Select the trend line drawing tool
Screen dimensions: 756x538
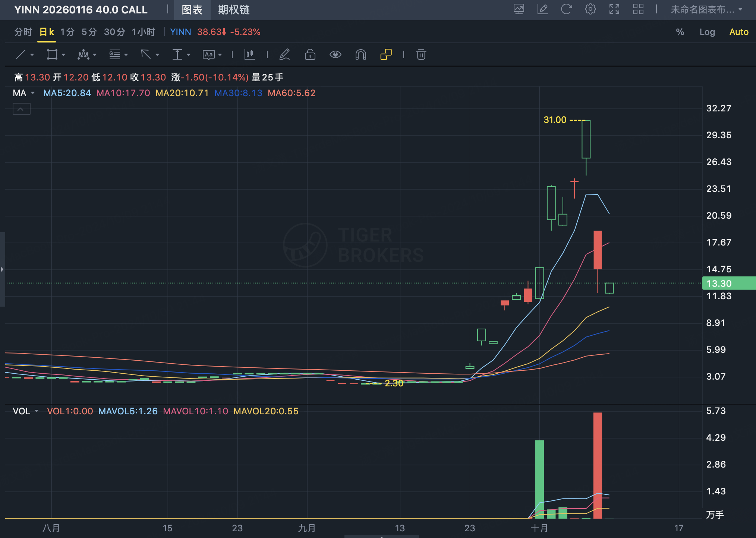[21, 55]
